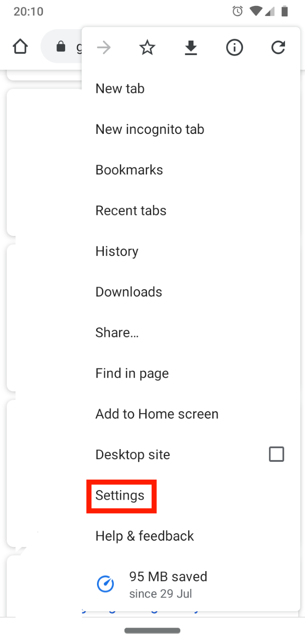This screenshot has height=644, width=305.
Task: Tap the lock icon in address bar
Action: 61,47
